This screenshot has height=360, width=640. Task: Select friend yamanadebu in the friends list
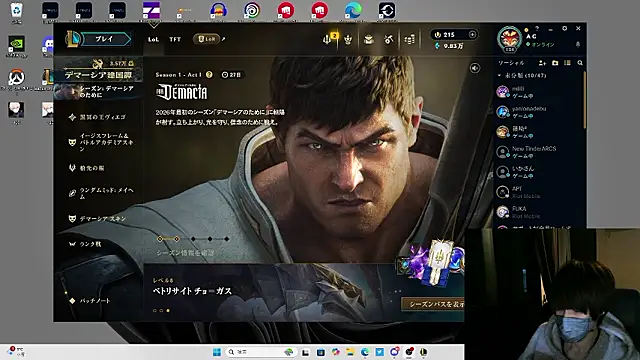click(539, 112)
